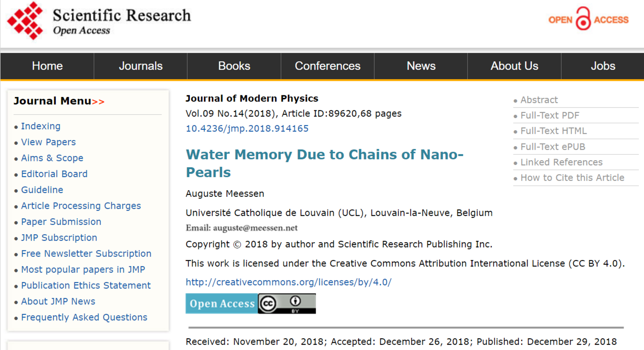Expand the Journal Menu arrows
This screenshot has width=644, height=350.
point(98,102)
